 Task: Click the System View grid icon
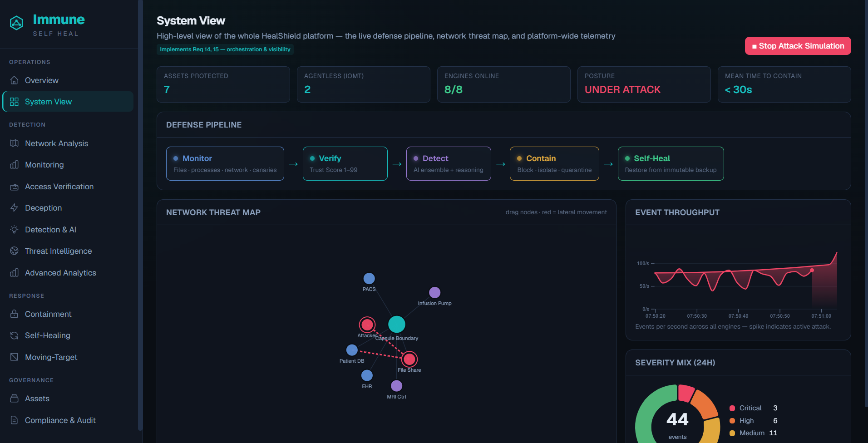[14, 102]
